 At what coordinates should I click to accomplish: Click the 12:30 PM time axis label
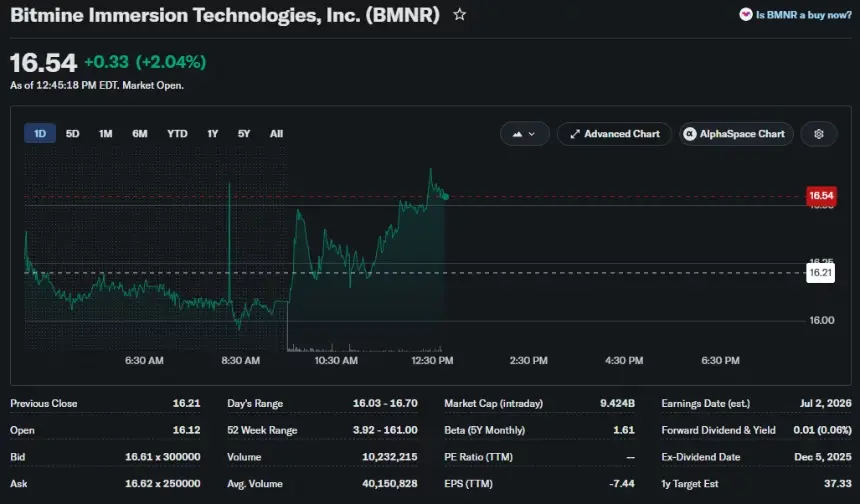[x=432, y=360]
